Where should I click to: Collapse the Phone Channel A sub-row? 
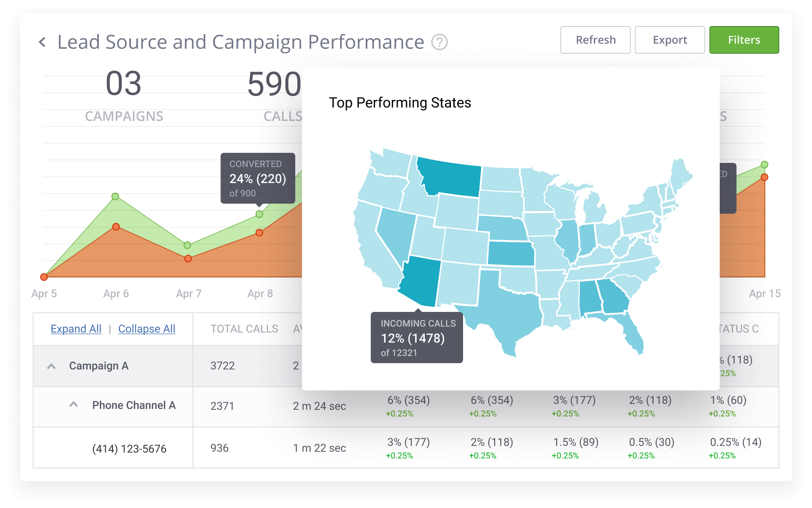[x=74, y=404]
